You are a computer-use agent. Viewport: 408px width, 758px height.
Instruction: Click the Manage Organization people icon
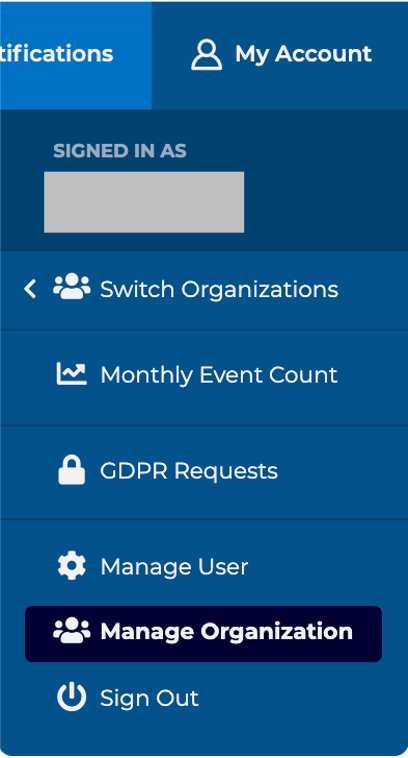72,631
